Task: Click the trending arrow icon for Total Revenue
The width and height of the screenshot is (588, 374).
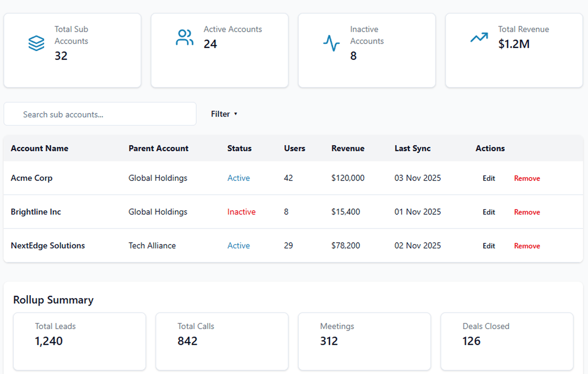Action: coord(479,38)
